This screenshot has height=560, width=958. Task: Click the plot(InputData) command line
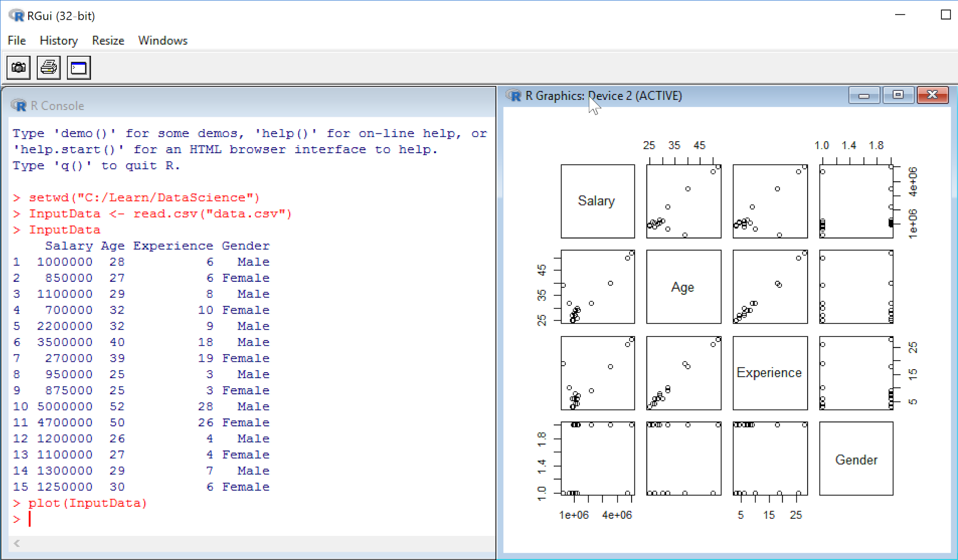(x=80, y=503)
